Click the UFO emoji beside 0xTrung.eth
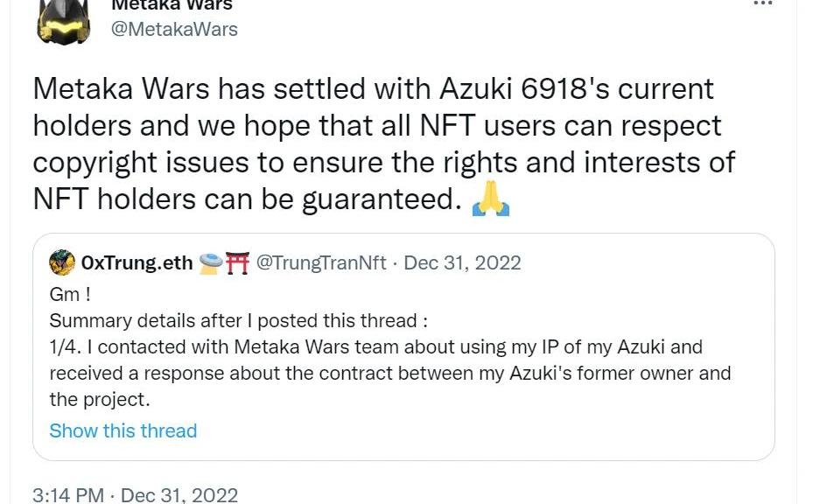Viewport: 813px width, 504px height. pos(212,262)
